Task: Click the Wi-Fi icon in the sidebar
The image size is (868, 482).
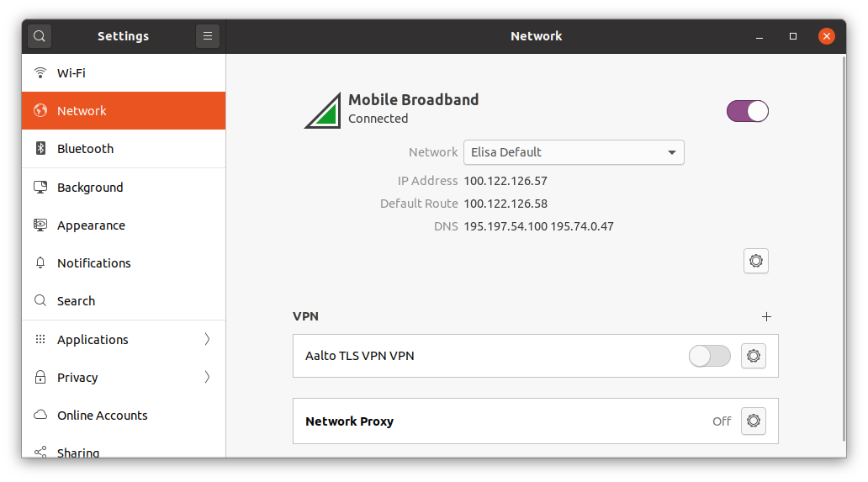Action: pos(40,73)
